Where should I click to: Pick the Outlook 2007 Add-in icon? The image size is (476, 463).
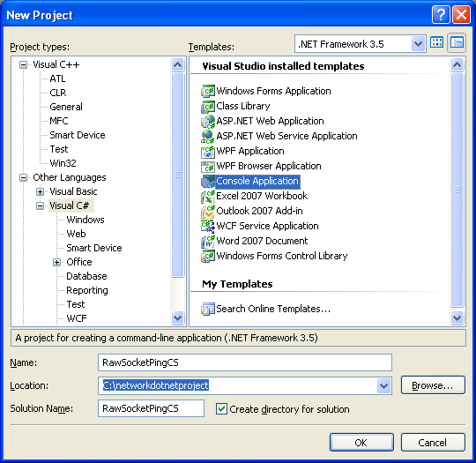tap(208, 211)
